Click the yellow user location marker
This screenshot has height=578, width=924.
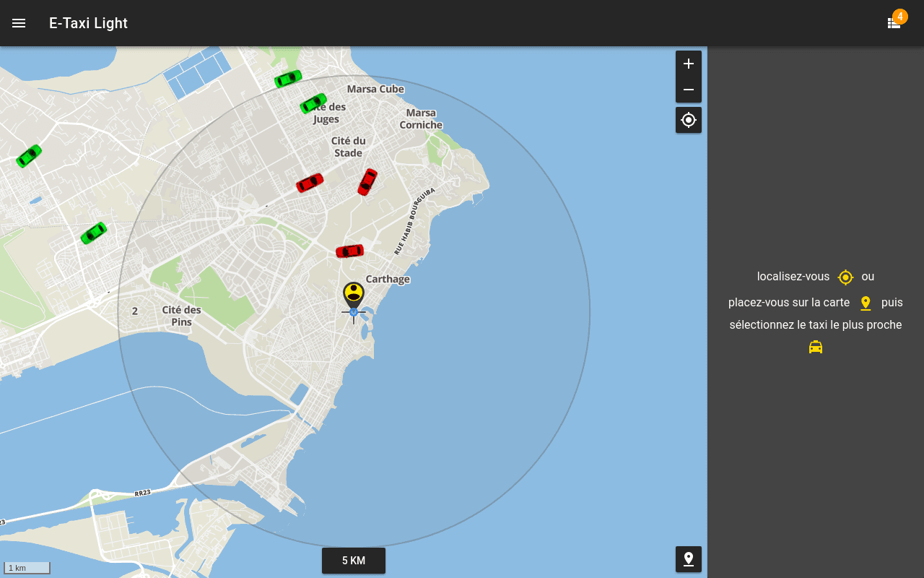pyautogui.click(x=354, y=295)
